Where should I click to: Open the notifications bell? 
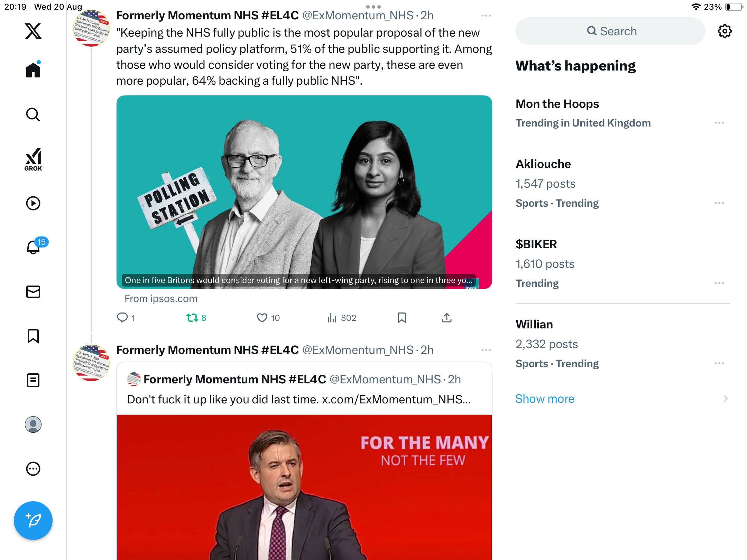[33, 247]
